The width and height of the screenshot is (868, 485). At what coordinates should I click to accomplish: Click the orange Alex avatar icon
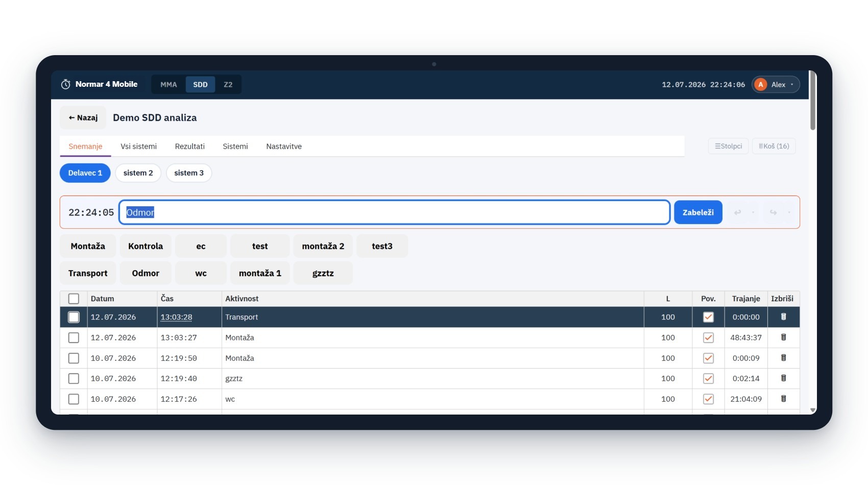tap(760, 85)
